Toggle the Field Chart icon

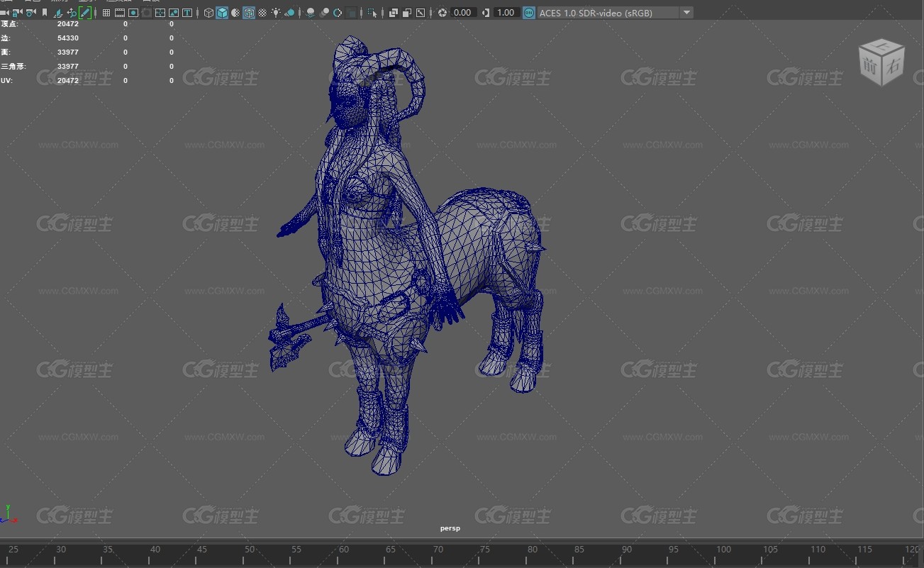pos(160,13)
